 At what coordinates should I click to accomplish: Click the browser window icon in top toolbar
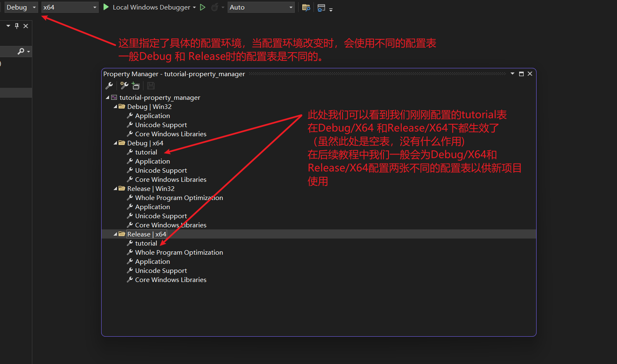click(x=321, y=7)
